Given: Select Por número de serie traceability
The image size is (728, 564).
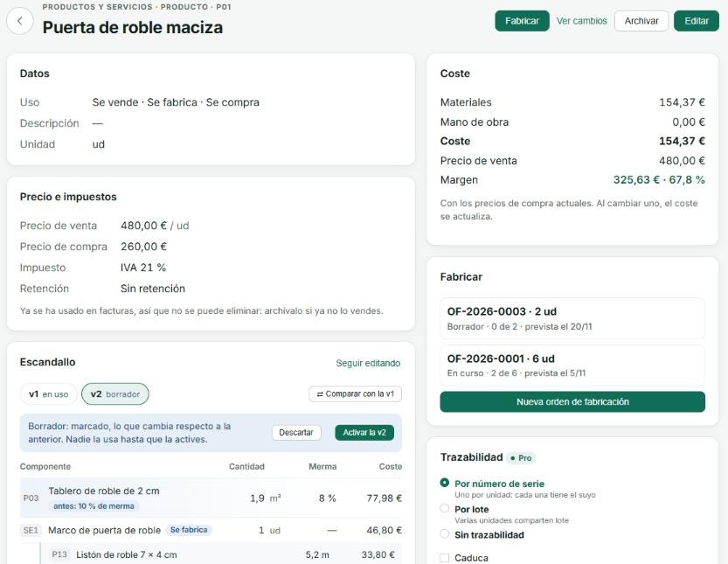Looking at the screenshot, I should [x=444, y=483].
